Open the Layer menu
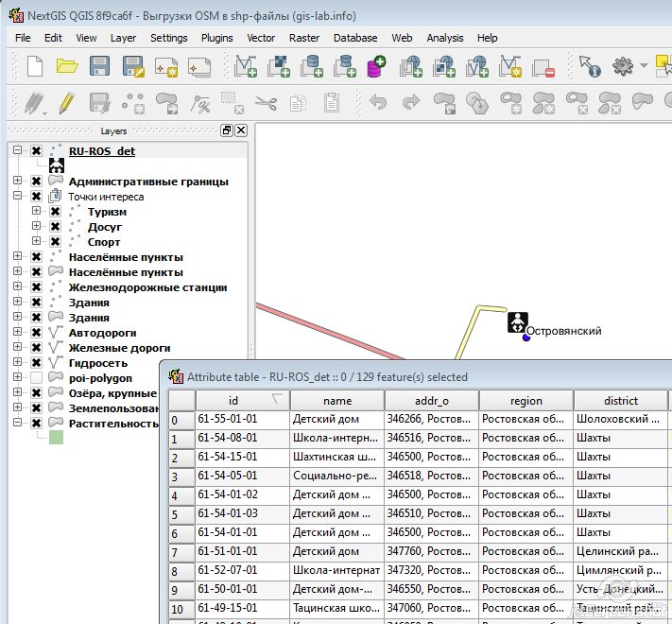672x624 pixels. coord(123,38)
